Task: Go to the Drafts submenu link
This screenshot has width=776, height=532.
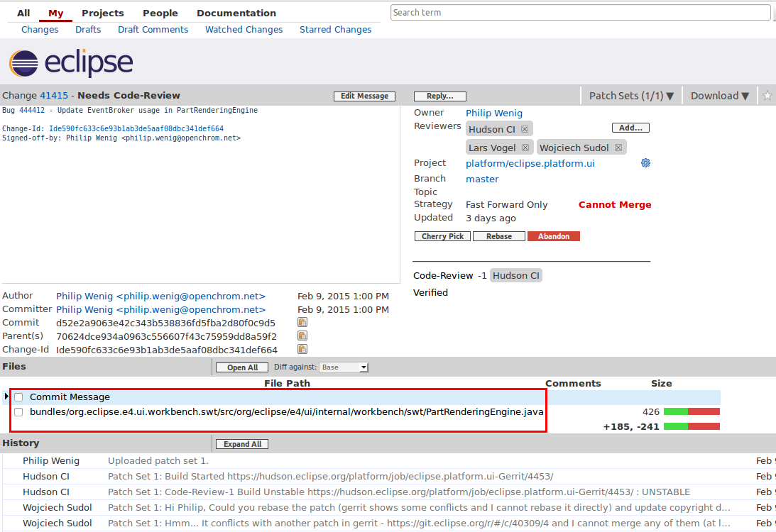Action: (88, 30)
